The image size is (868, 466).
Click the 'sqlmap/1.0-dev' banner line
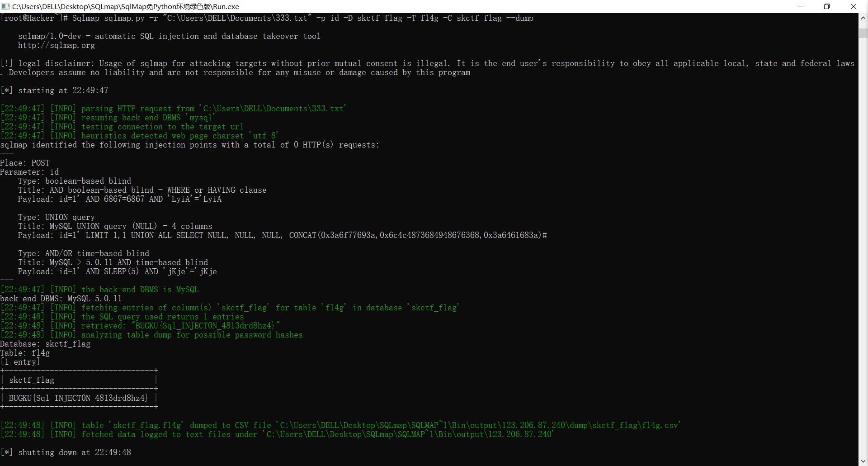[x=170, y=36]
